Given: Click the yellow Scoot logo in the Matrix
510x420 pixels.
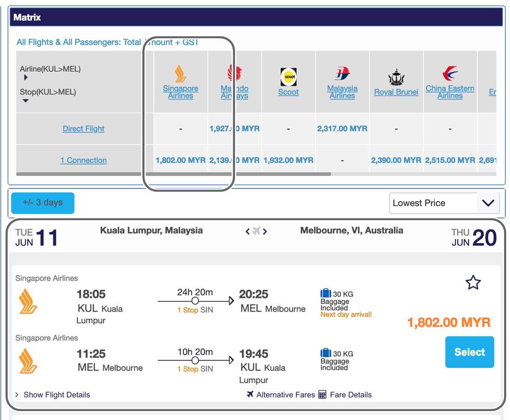Looking at the screenshot, I should pos(289,77).
